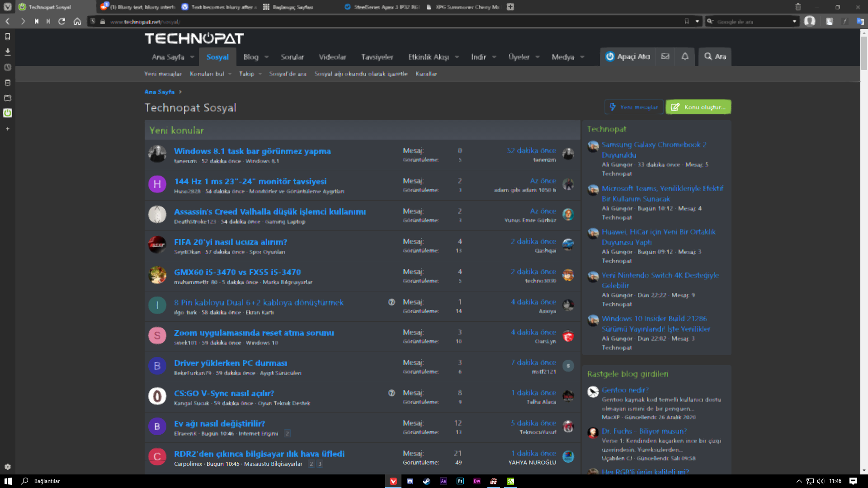Open closed tabs trash can

[798, 7]
